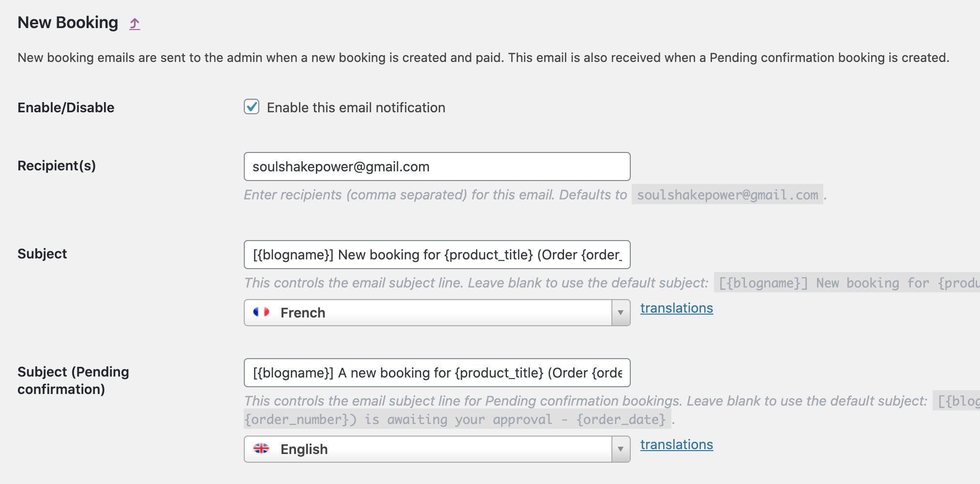Focus the Pending confirmation subject field
Image resolution: width=980 pixels, height=484 pixels.
pos(436,373)
